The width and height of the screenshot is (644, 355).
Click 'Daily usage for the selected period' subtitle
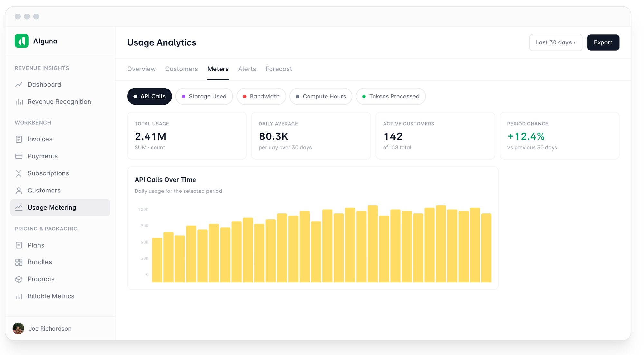tap(178, 191)
